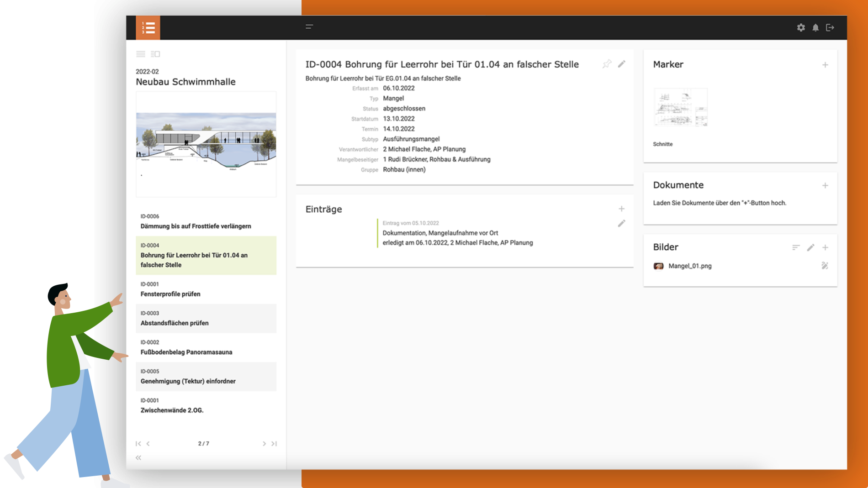Add a new marker with plus
This screenshot has width=868, height=488.
[x=825, y=65]
